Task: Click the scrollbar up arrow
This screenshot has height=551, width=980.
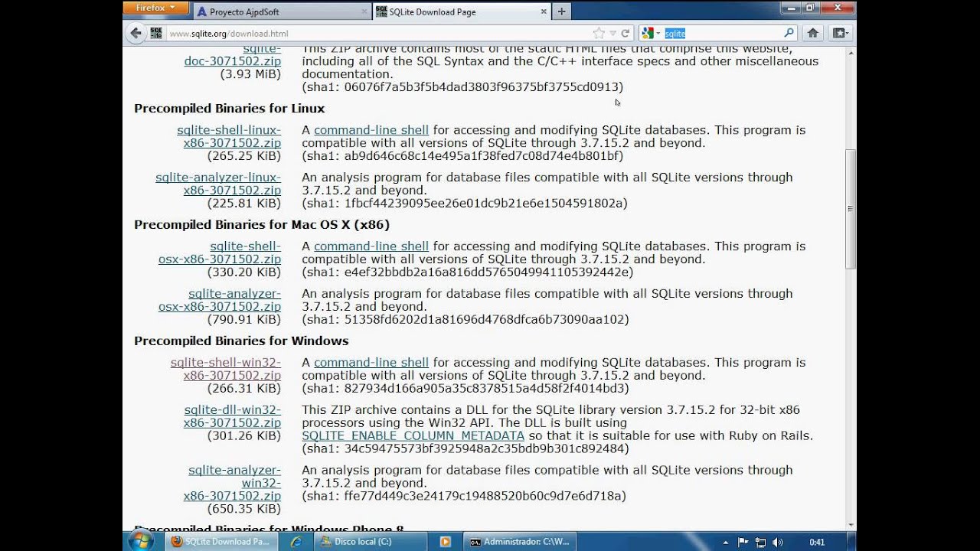Action: click(851, 51)
